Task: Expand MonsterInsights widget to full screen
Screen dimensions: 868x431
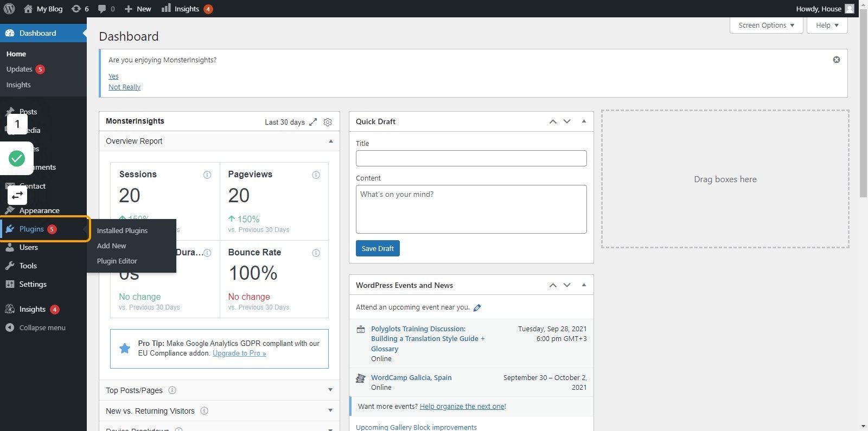Action: click(x=313, y=122)
